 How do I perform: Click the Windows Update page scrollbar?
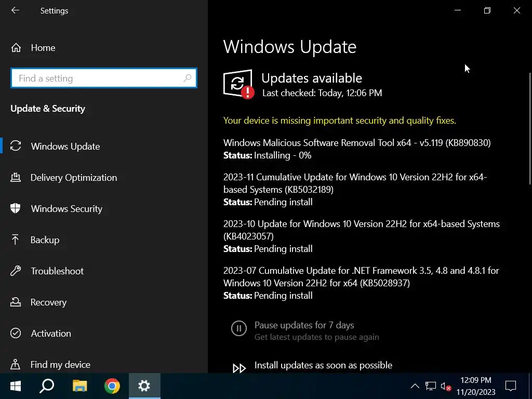click(529, 129)
